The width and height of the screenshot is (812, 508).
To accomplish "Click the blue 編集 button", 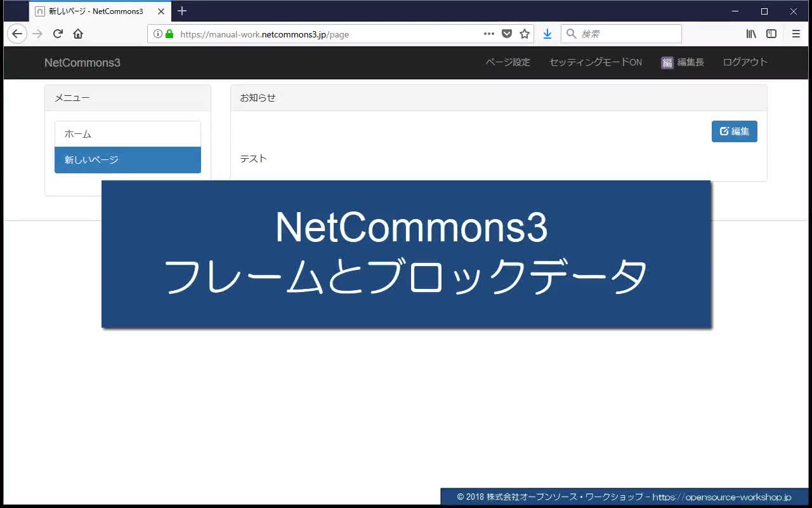I will [x=735, y=131].
